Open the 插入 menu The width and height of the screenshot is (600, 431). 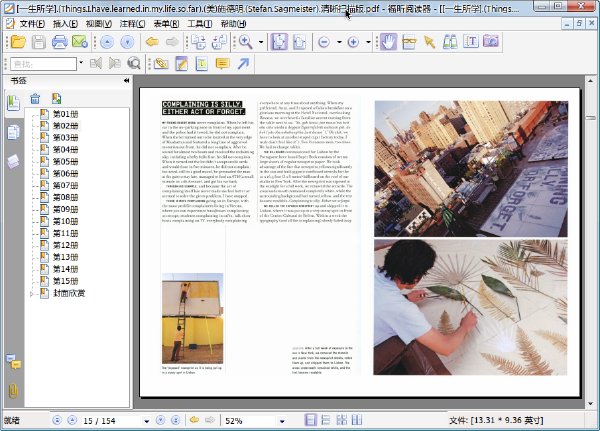[65, 24]
